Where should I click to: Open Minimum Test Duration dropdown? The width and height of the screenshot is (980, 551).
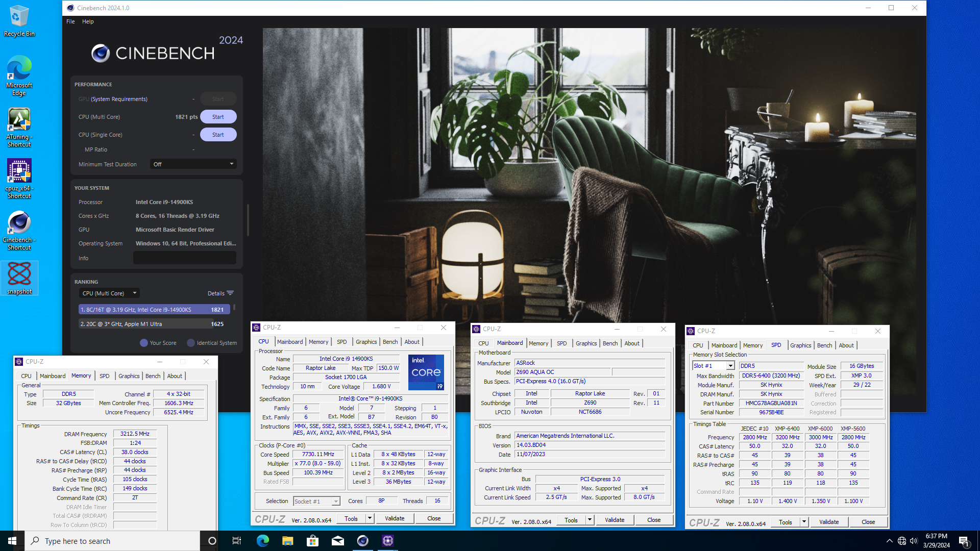[x=193, y=164]
